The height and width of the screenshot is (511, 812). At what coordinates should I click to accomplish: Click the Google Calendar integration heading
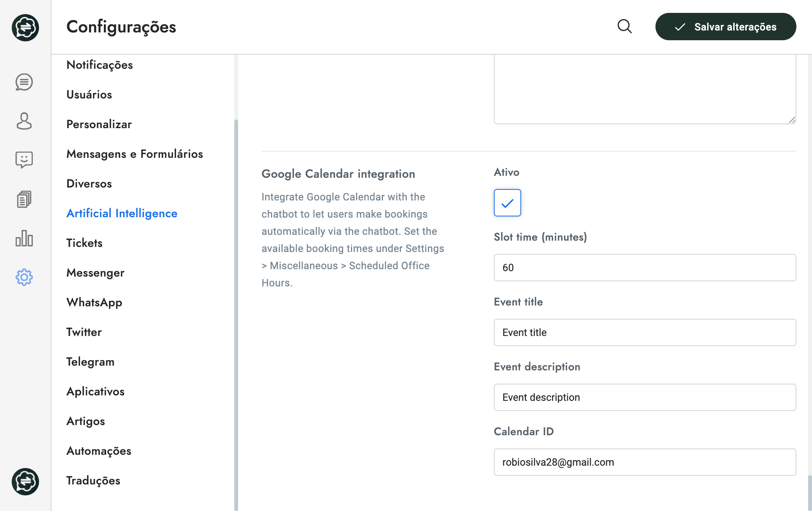point(338,174)
